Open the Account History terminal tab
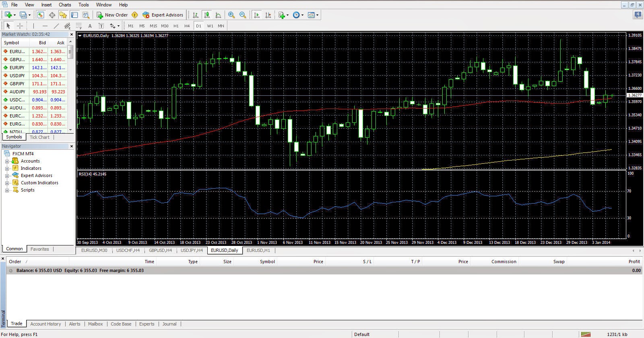 point(45,324)
